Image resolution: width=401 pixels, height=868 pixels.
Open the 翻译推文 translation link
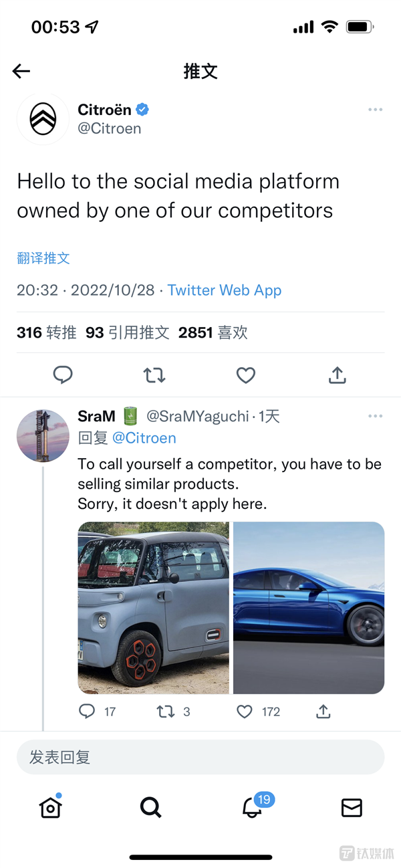pyautogui.click(x=43, y=257)
